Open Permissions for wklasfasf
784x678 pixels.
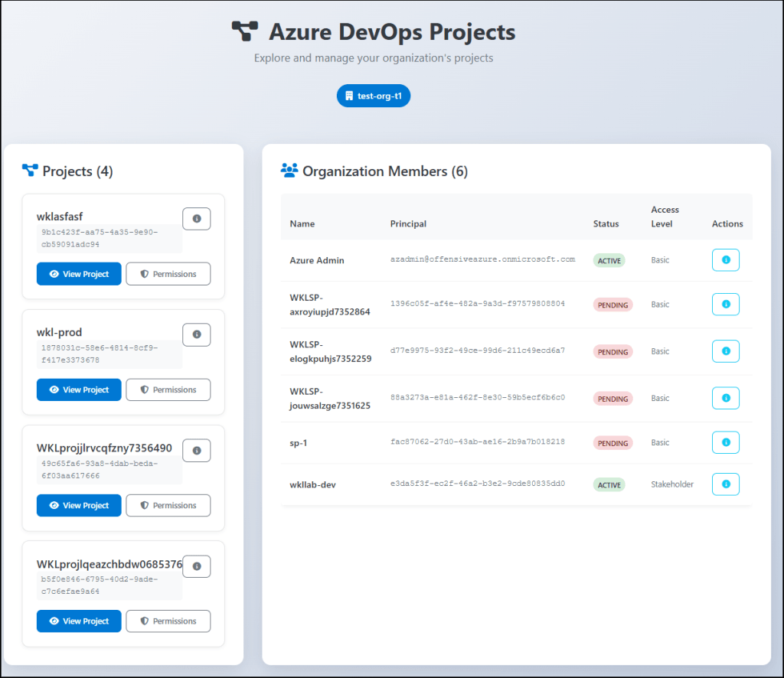tap(168, 274)
